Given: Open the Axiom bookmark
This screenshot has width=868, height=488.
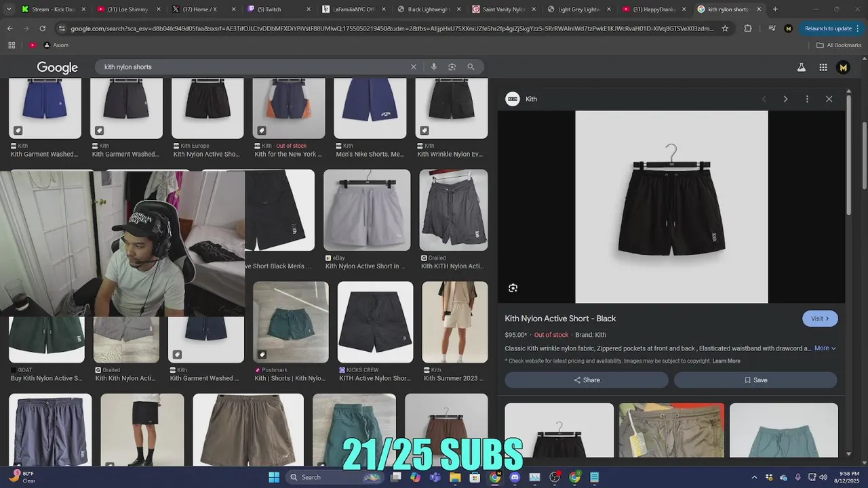Looking at the screenshot, I should 56,45.
